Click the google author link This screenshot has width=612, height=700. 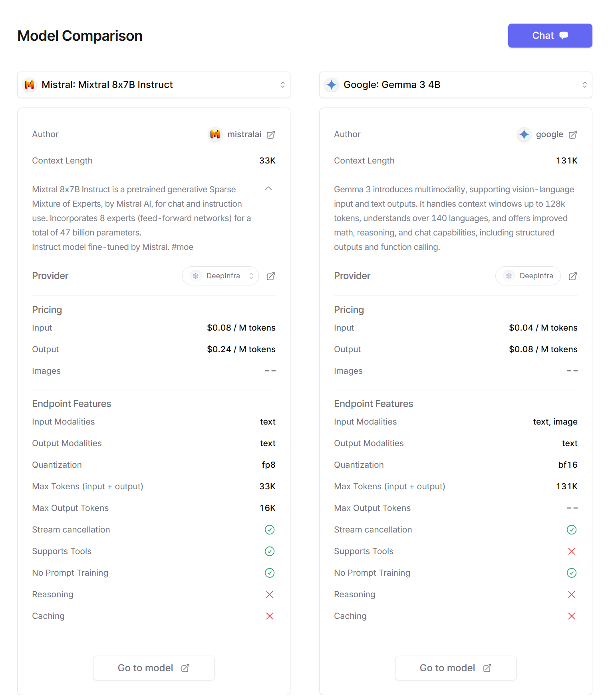pyautogui.click(x=549, y=134)
